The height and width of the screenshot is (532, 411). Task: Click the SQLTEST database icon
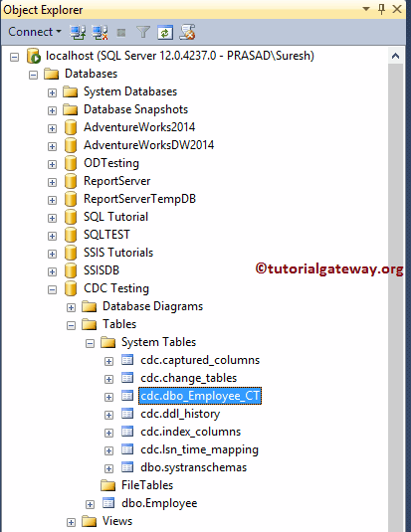pyautogui.click(x=71, y=235)
